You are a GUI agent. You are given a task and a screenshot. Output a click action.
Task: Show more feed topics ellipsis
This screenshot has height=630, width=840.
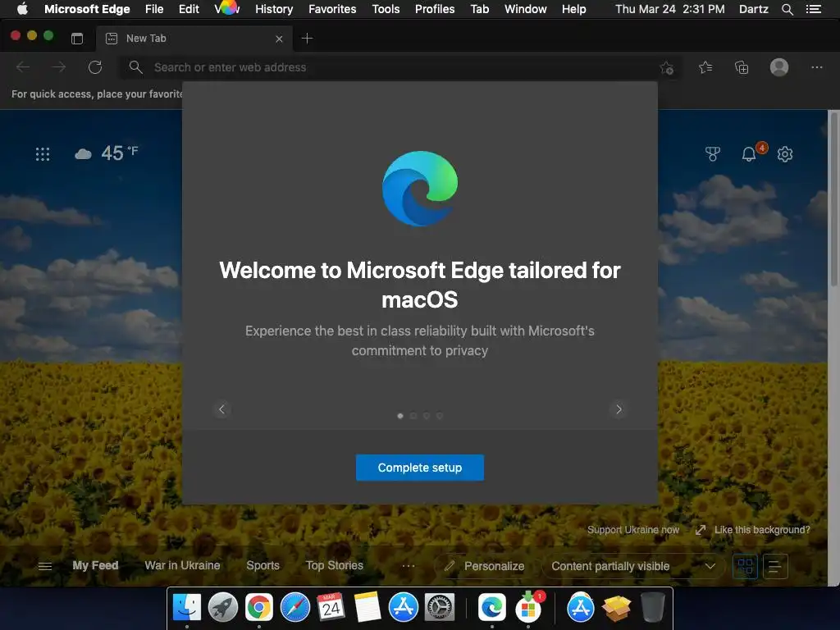(409, 566)
